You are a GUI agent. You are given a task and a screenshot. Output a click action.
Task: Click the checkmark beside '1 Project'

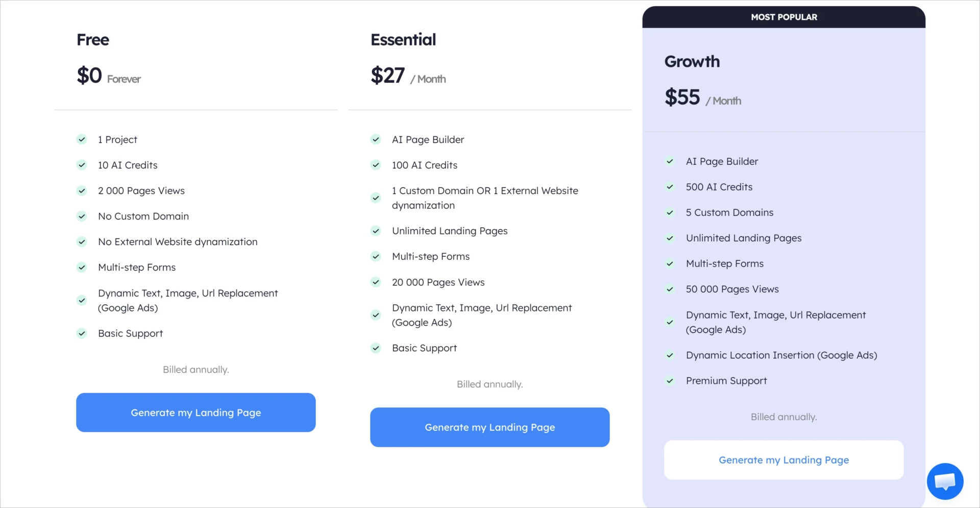(x=82, y=139)
